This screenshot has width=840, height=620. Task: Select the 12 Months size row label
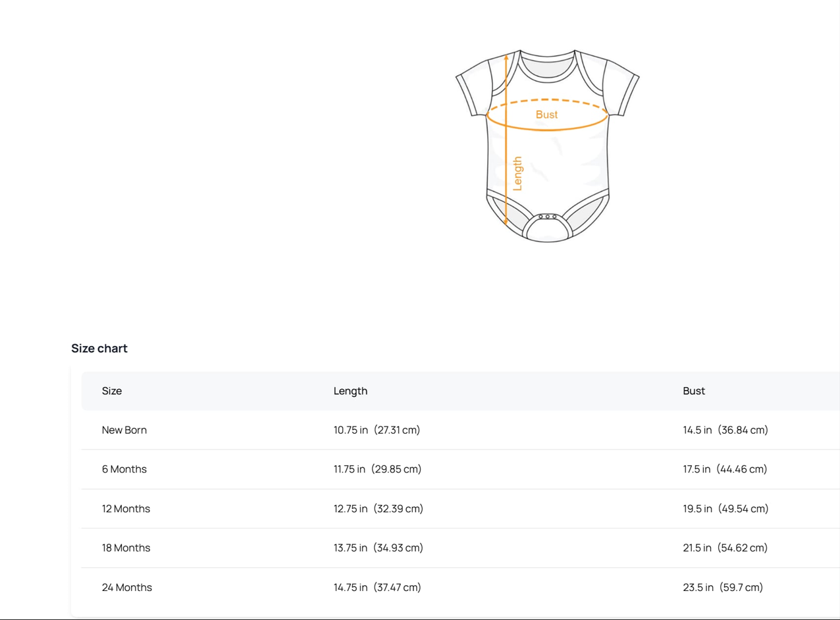click(x=126, y=509)
